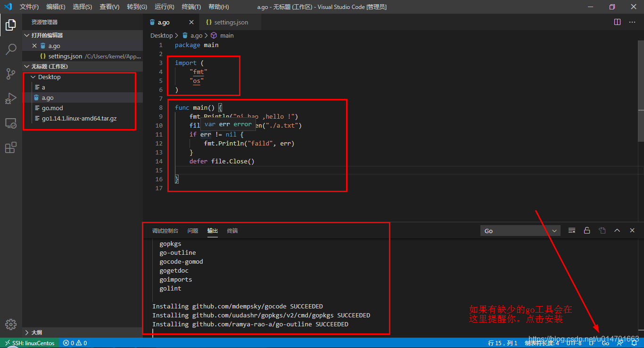This screenshot has height=348, width=644.
Task: Clear the output panel
Action: tap(572, 230)
